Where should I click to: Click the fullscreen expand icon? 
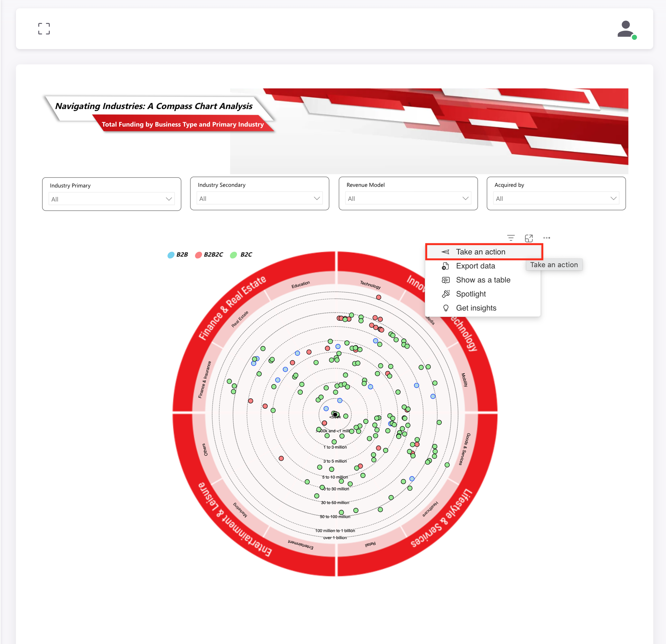[44, 29]
